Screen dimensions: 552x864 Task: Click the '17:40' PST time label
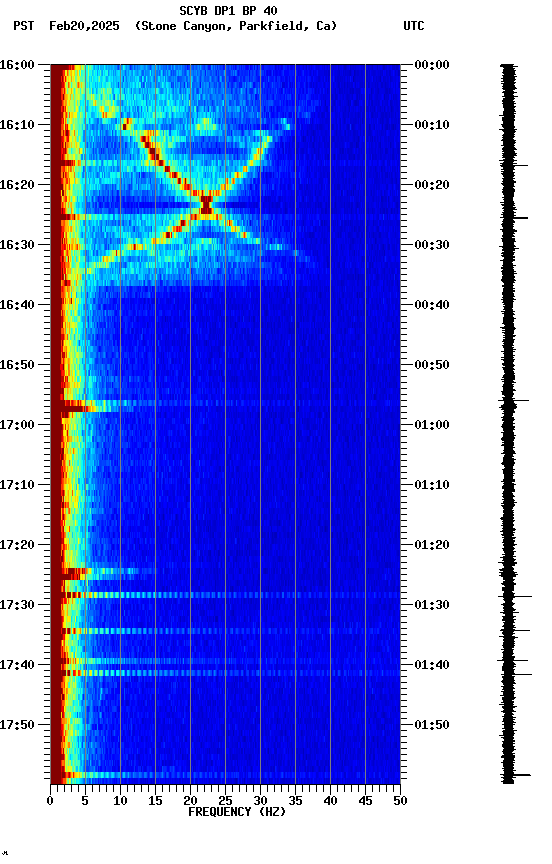[17, 666]
